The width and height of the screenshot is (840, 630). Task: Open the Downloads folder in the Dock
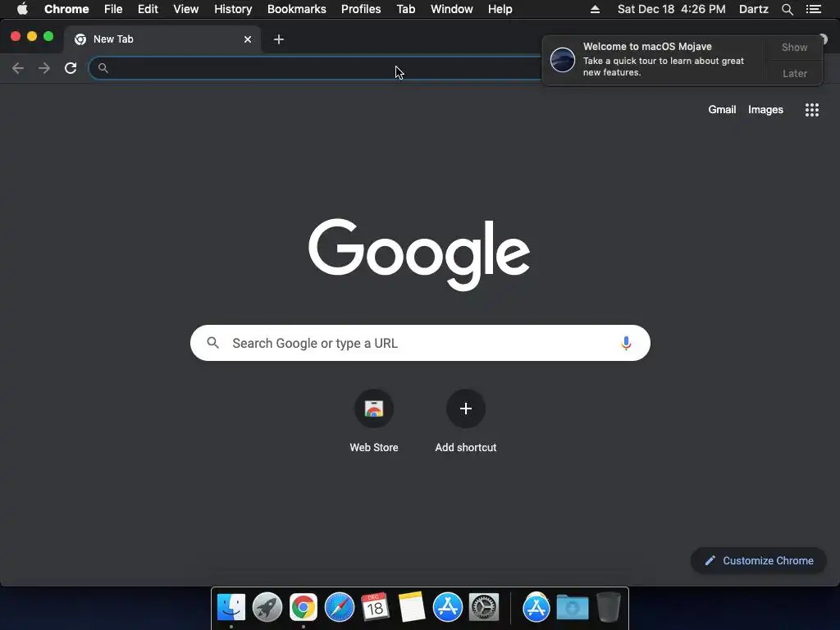pos(572,607)
